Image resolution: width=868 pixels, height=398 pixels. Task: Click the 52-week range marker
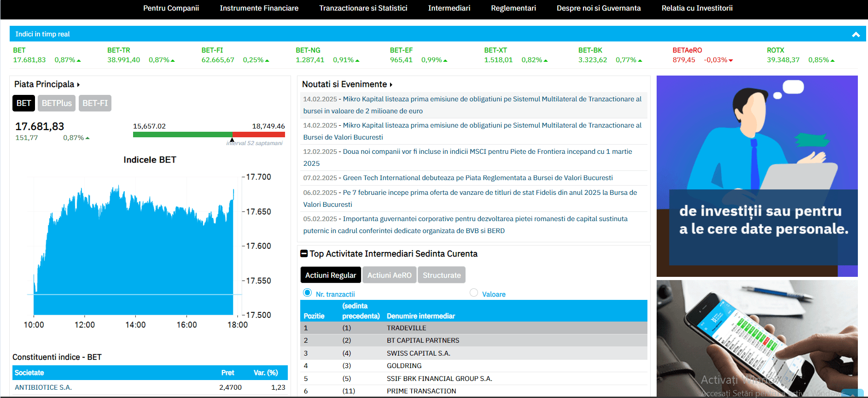pyautogui.click(x=232, y=140)
